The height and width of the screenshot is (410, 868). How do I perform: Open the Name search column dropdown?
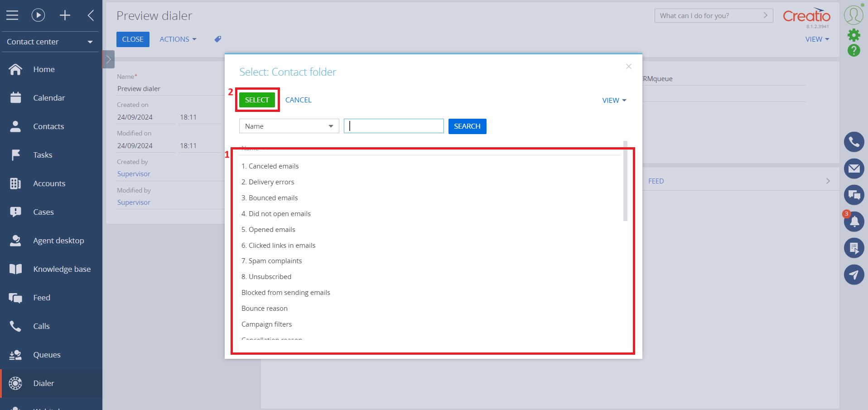tap(289, 126)
